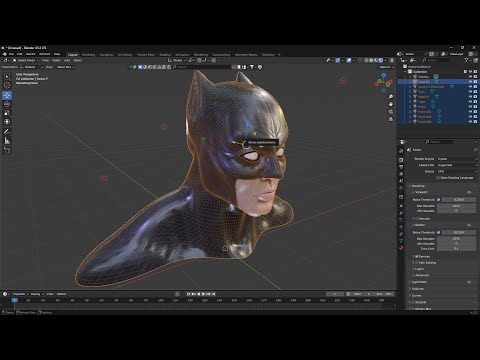
Task: Open the Material properties tab icon
Action: pyautogui.click(x=401, y=248)
